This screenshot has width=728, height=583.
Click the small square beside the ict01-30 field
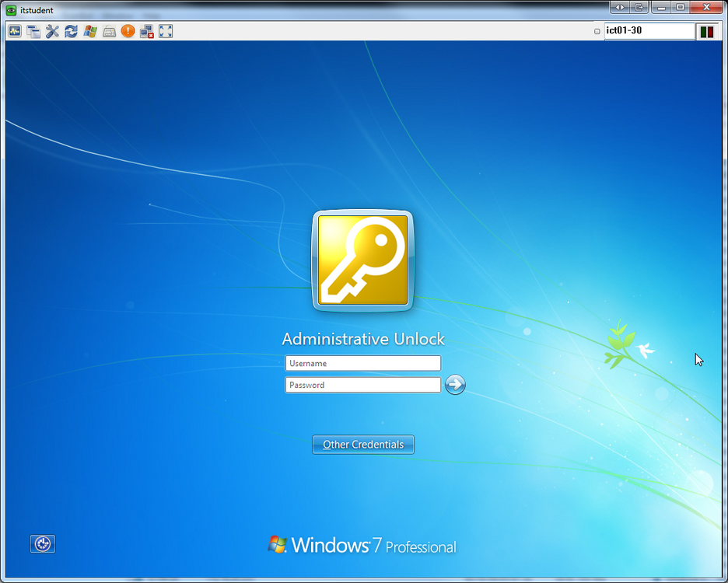(597, 32)
